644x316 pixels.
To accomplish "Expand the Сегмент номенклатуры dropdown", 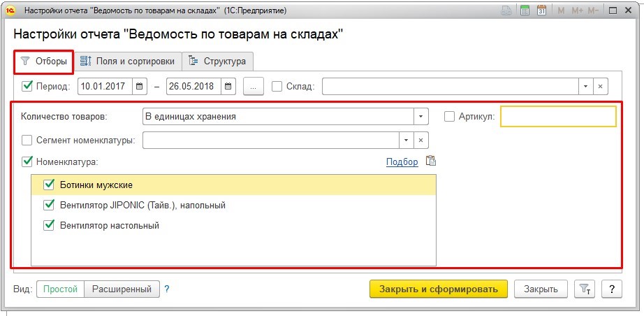I will pyautogui.click(x=406, y=140).
